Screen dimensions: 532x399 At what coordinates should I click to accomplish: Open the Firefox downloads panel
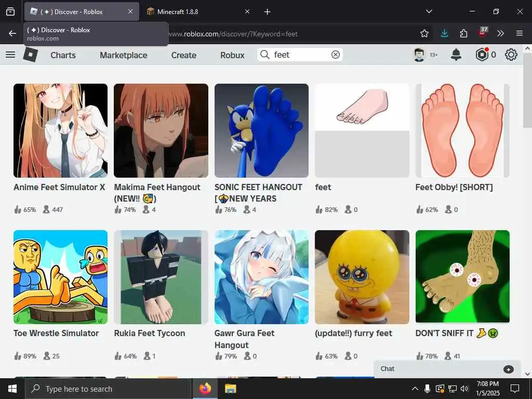(x=445, y=33)
